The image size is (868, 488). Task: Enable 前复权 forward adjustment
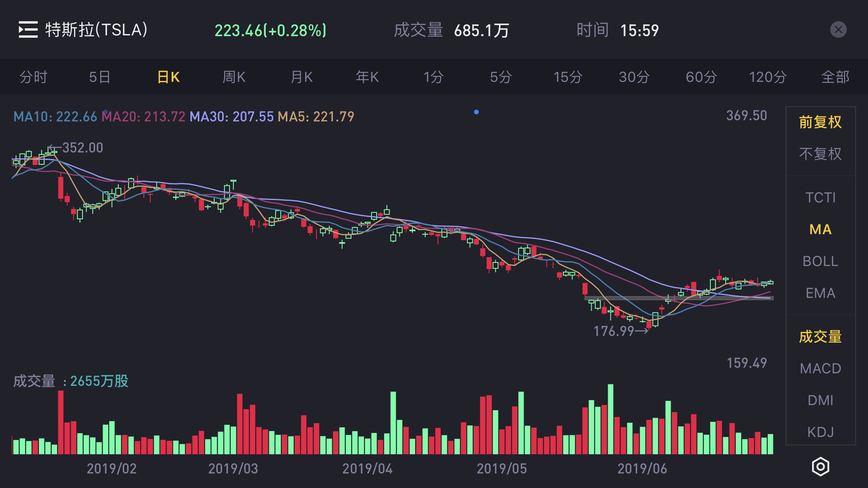(x=820, y=122)
